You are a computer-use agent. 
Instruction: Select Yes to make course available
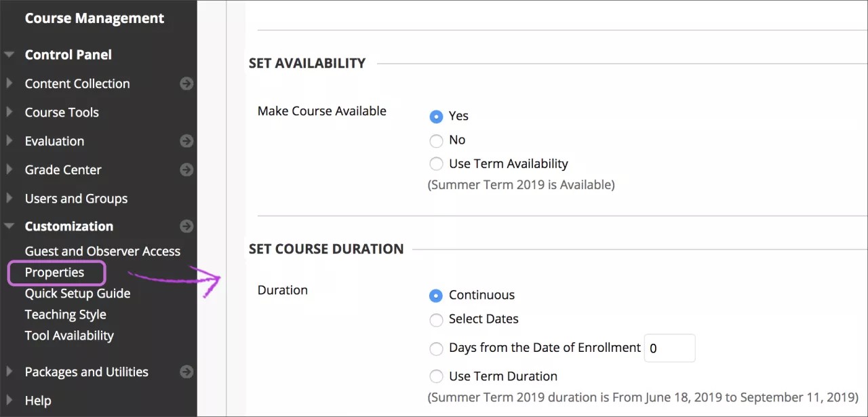pyautogui.click(x=436, y=116)
